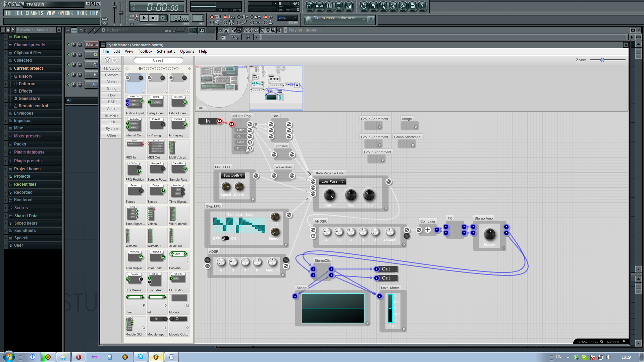
Task: Select the playlist Paint brush tool
Action: point(239,30)
